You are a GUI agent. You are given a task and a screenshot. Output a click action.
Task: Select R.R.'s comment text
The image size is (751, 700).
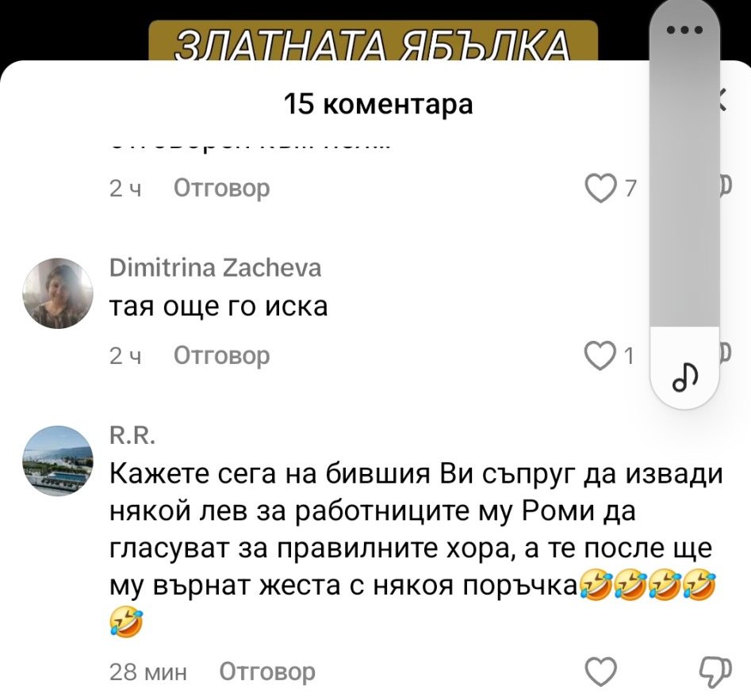(416, 547)
